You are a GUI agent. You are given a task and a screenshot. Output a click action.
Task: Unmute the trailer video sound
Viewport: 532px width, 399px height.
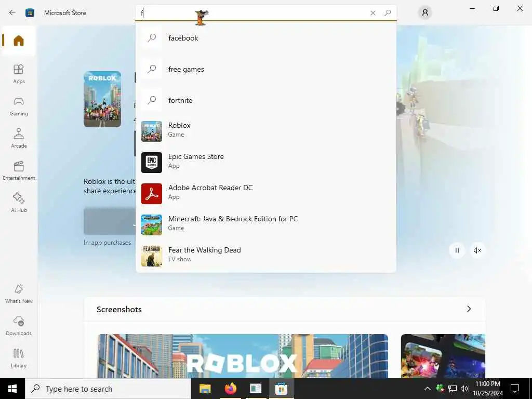[477, 250]
